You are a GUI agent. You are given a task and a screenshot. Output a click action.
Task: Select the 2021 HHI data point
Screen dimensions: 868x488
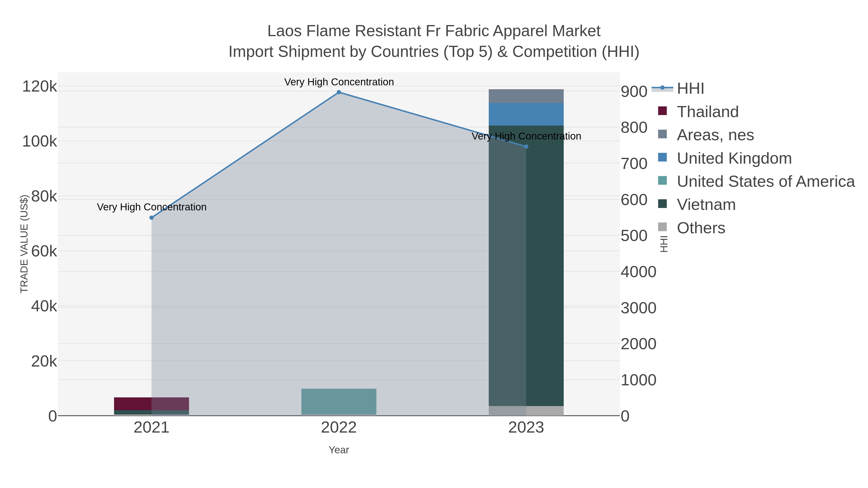click(152, 218)
